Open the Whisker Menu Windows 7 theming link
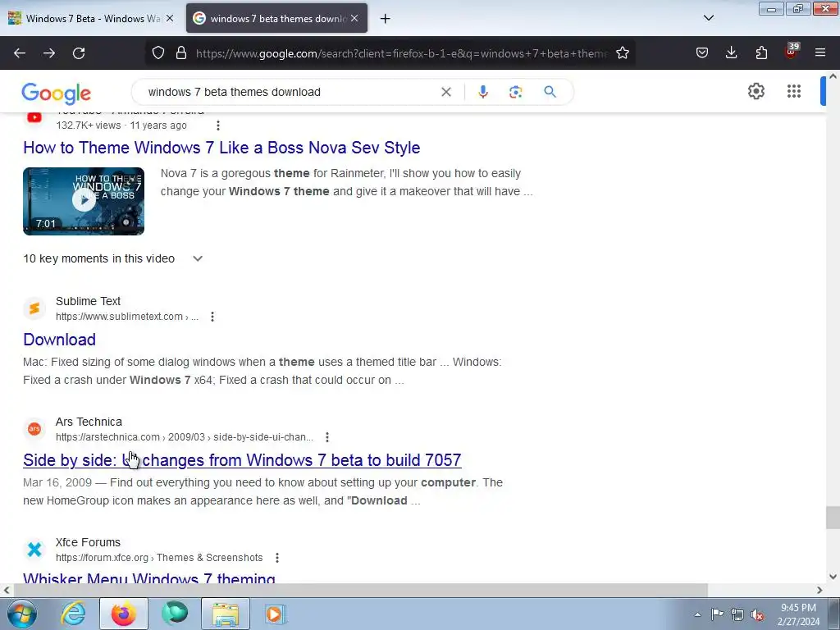 (x=149, y=578)
